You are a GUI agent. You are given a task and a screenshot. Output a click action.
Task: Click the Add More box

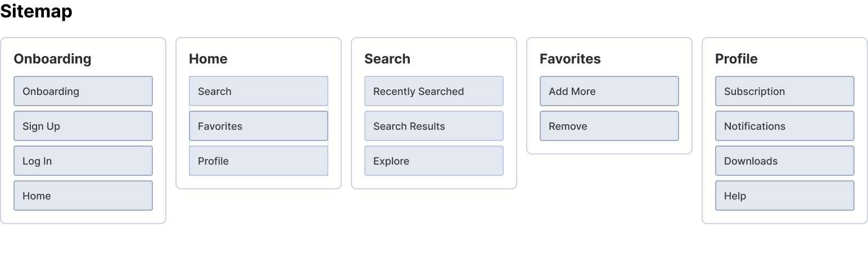pos(609,91)
